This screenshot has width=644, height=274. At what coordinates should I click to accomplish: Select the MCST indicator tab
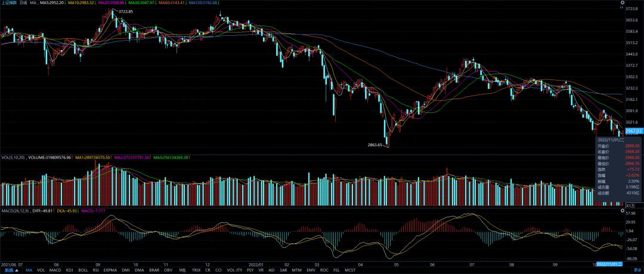(x=350, y=270)
